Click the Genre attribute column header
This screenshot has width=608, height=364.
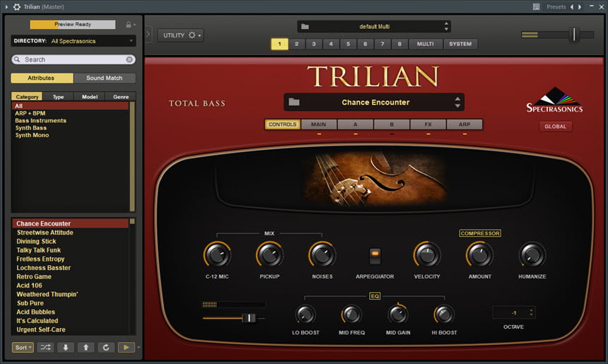coord(121,97)
